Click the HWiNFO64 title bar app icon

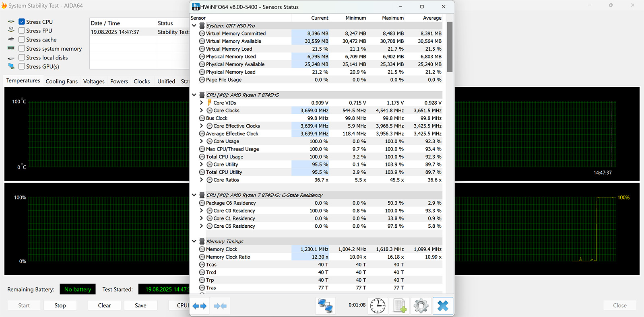[x=196, y=7]
